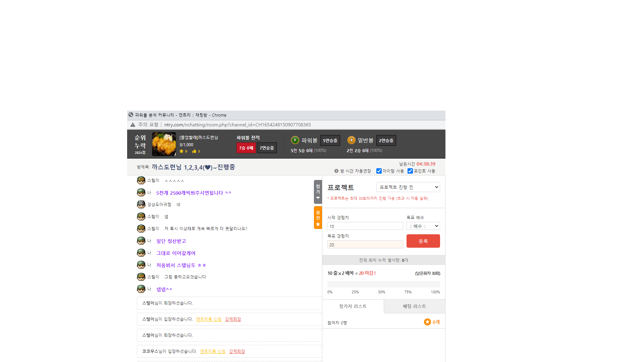Image resolution: width=644 pixels, height=362 pixels.
Task: Click the green P powerball icon
Action: tap(295, 140)
